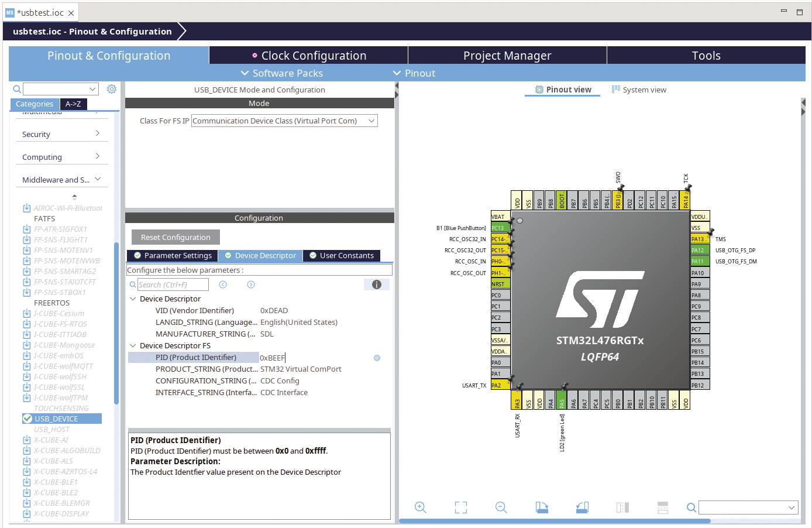Rotate the chip counter-clockwise using the toolbar icon
812x528 pixels.
coord(582,508)
